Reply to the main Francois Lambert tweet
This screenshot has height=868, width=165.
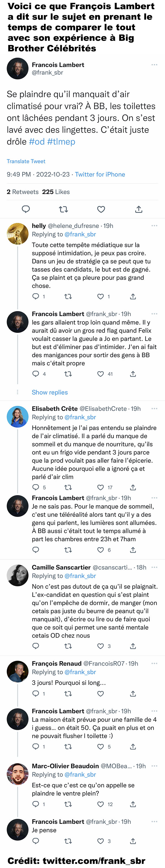point(26,209)
